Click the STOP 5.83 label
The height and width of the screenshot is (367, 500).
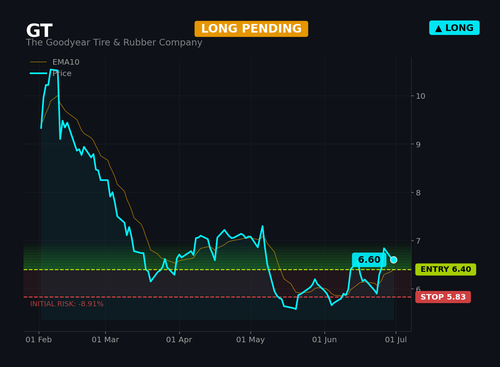[x=443, y=297]
